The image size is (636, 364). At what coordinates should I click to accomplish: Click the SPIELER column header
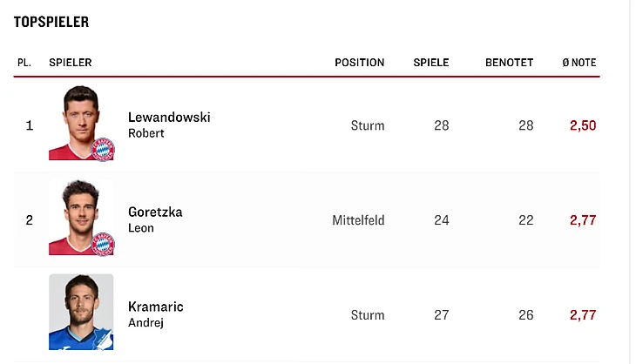pyautogui.click(x=71, y=63)
